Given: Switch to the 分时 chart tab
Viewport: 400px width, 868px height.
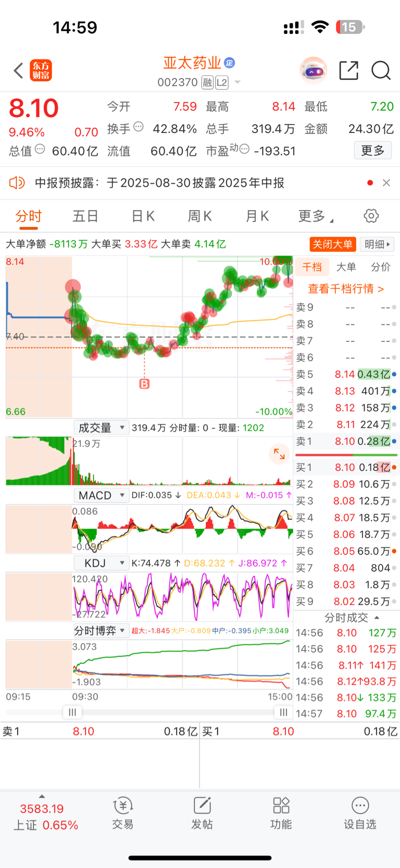Looking at the screenshot, I should (28, 216).
